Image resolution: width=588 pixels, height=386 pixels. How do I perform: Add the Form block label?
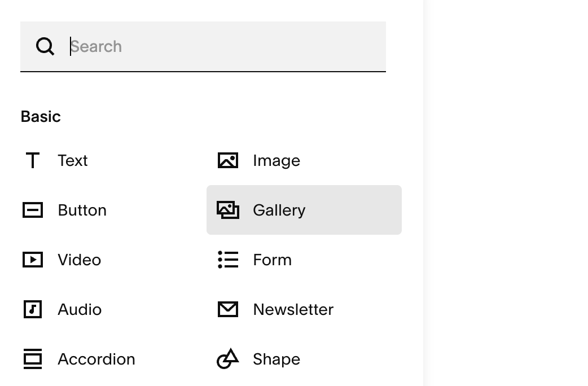[272, 260]
